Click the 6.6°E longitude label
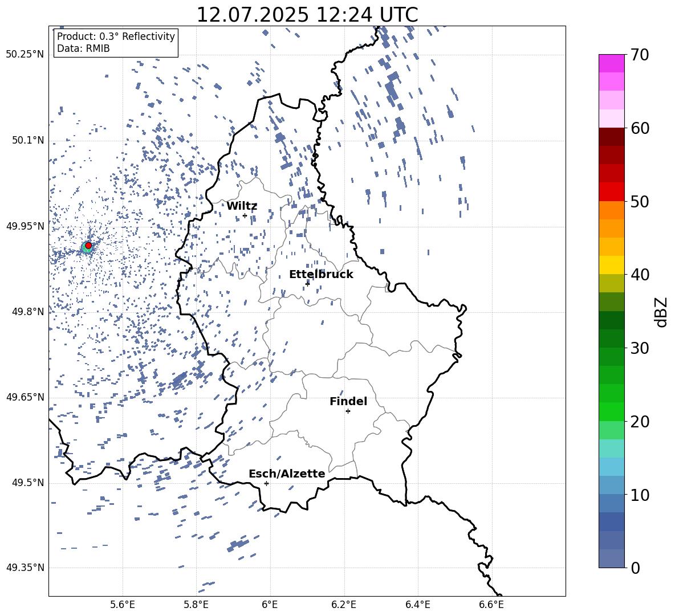The height and width of the screenshot is (616, 675). click(x=491, y=605)
